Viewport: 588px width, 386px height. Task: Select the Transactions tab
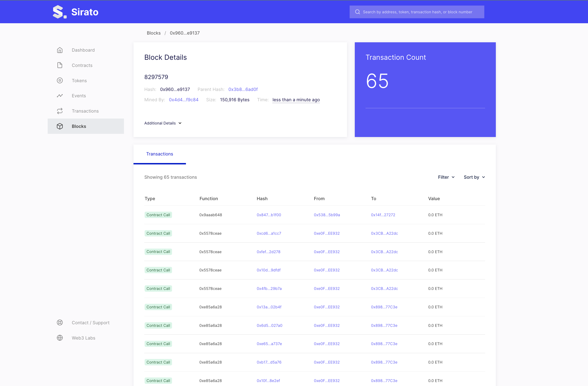click(160, 154)
